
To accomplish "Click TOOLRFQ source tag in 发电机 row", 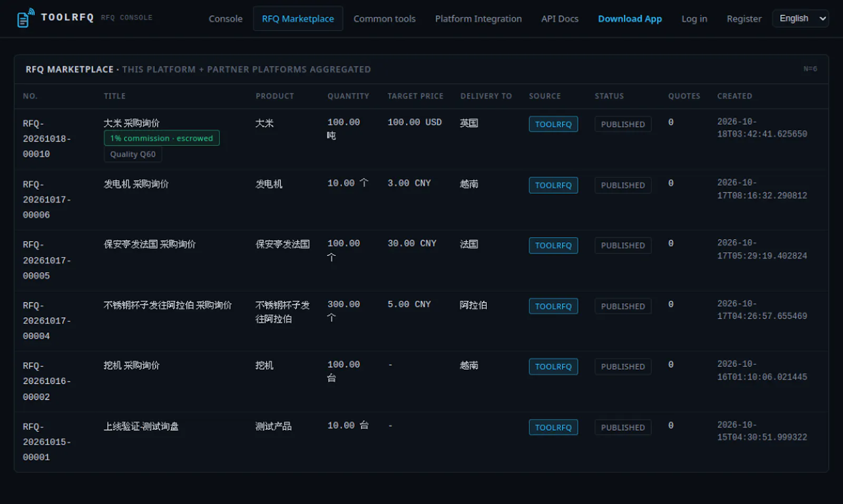I will (x=553, y=185).
